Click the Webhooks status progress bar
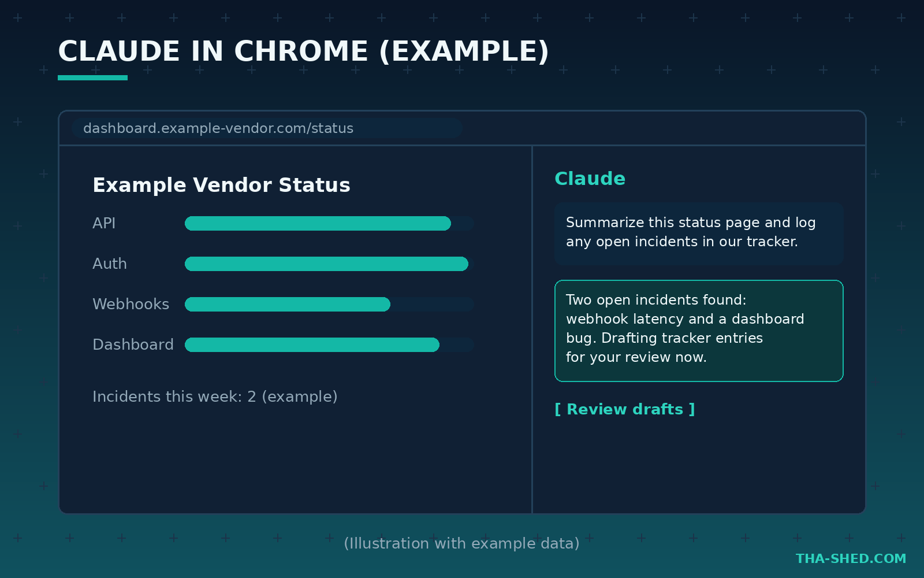This screenshot has height=578, width=924. 329,304
